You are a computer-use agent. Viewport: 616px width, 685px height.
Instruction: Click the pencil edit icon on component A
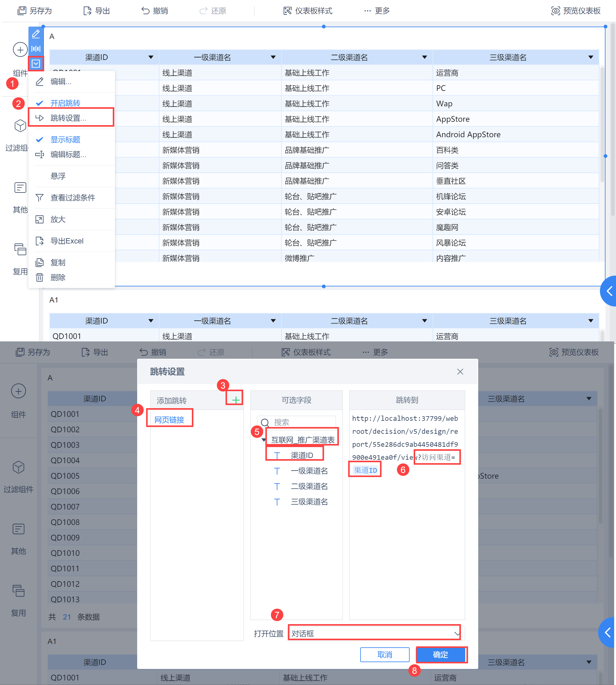[x=36, y=34]
